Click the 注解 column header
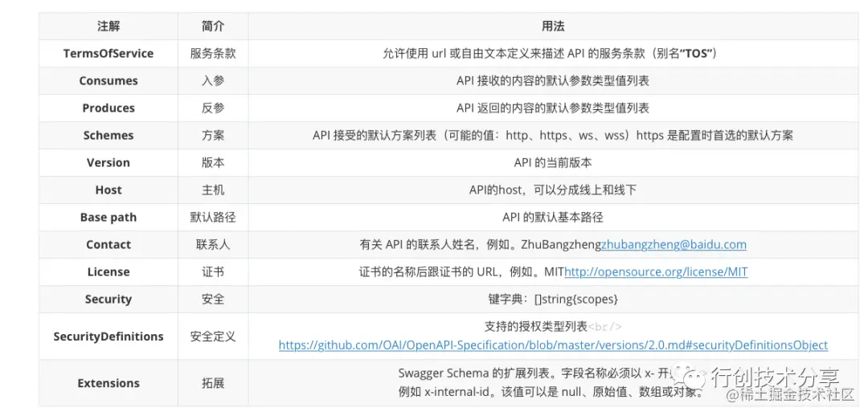The image size is (868, 416). pyautogui.click(x=108, y=27)
